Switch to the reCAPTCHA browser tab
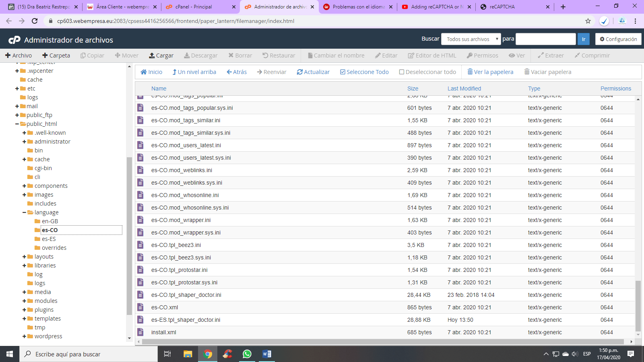 point(514,7)
